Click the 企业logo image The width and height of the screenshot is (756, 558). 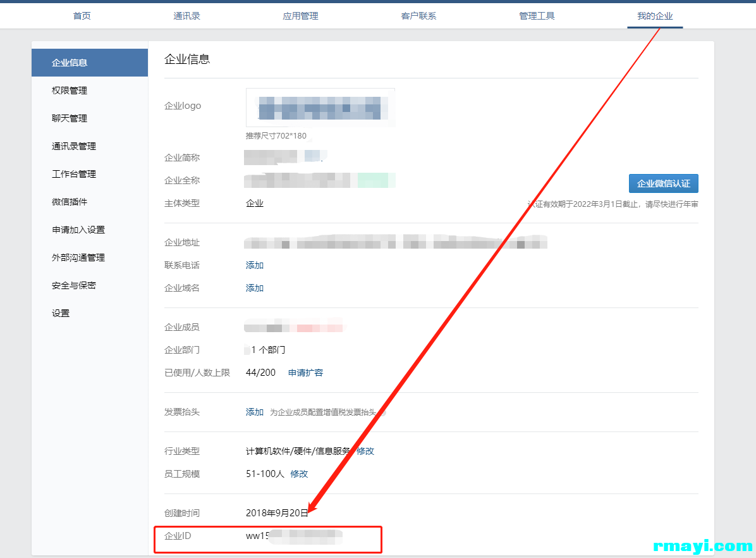[x=320, y=108]
